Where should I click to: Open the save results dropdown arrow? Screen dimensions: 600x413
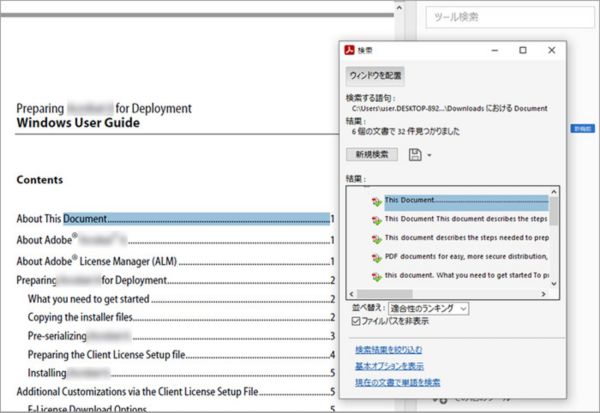coord(429,155)
